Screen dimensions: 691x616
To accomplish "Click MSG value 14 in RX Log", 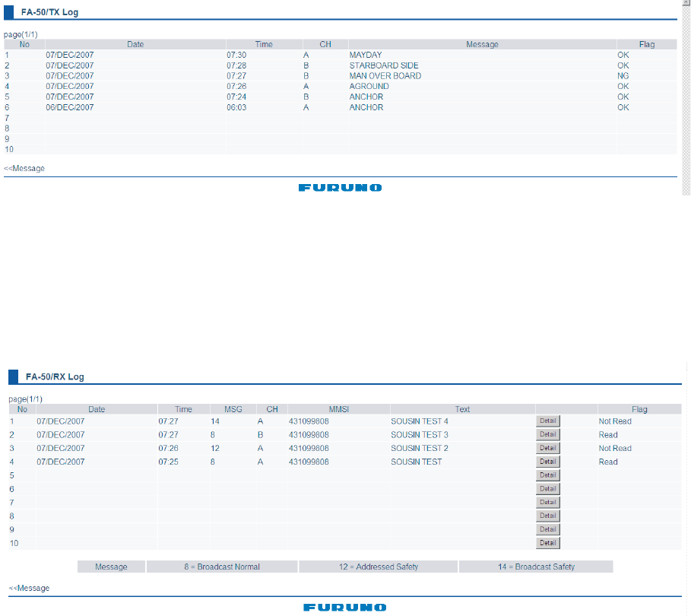I will pyautogui.click(x=215, y=421).
